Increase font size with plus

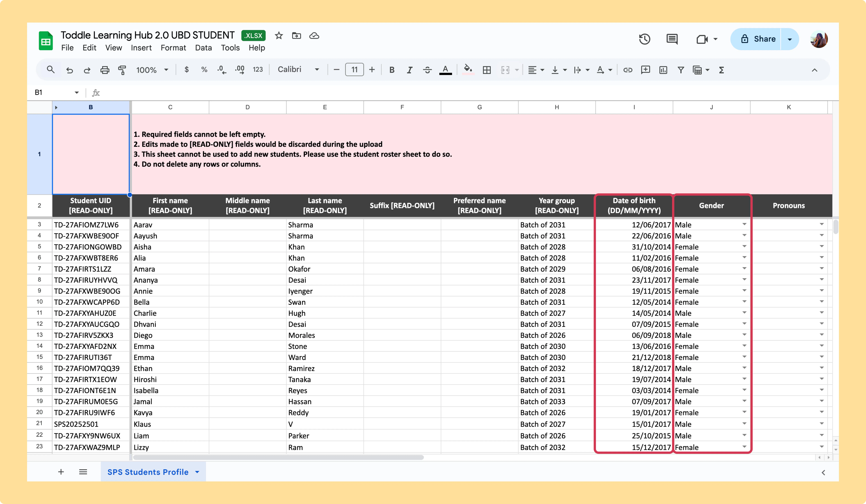pyautogui.click(x=372, y=70)
